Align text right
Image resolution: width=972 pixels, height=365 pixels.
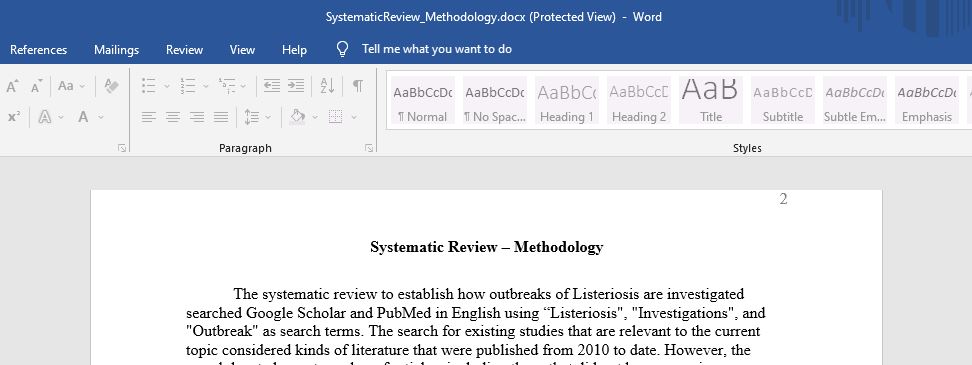point(197,117)
